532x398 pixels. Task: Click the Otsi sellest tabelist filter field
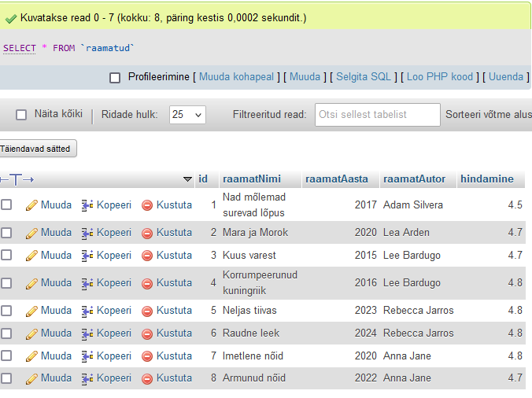pos(377,115)
